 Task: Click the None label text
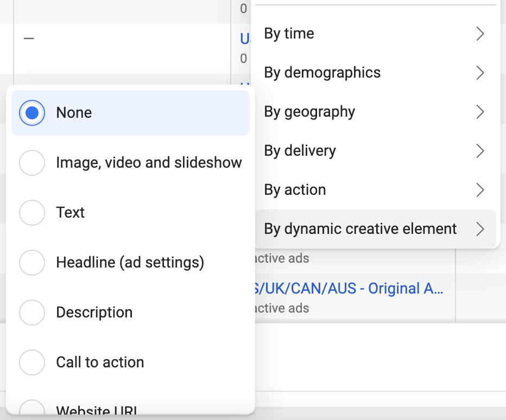pyautogui.click(x=74, y=112)
